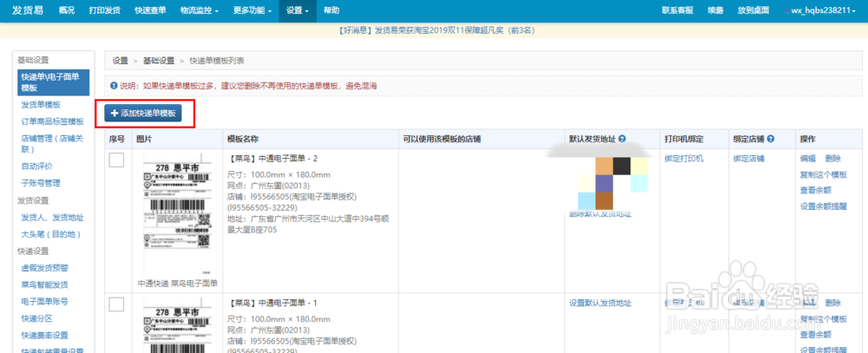Expand the 更多功能 dropdown menu
868x353 pixels.
[253, 10]
